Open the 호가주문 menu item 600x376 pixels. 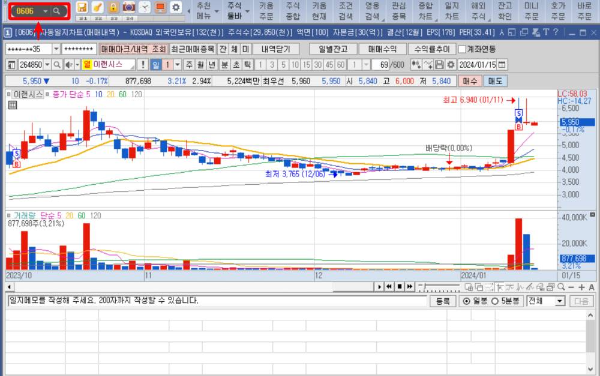tap(558, 11)
